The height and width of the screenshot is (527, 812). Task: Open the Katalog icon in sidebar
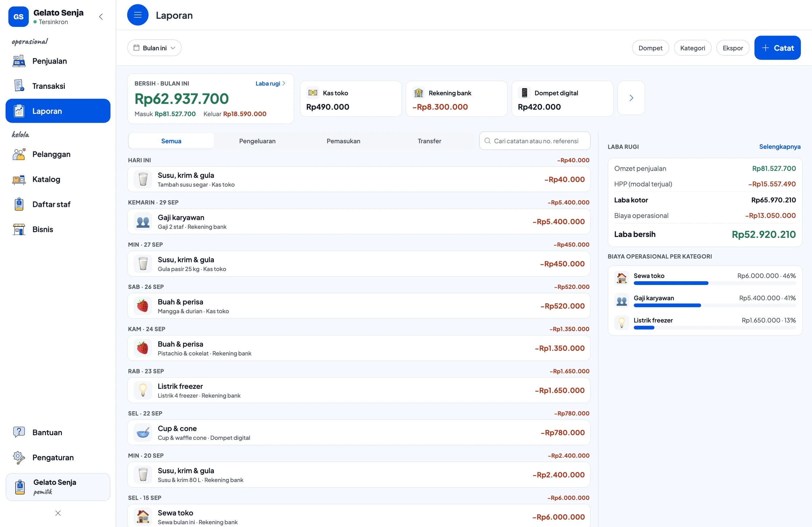tap(19, 179)
